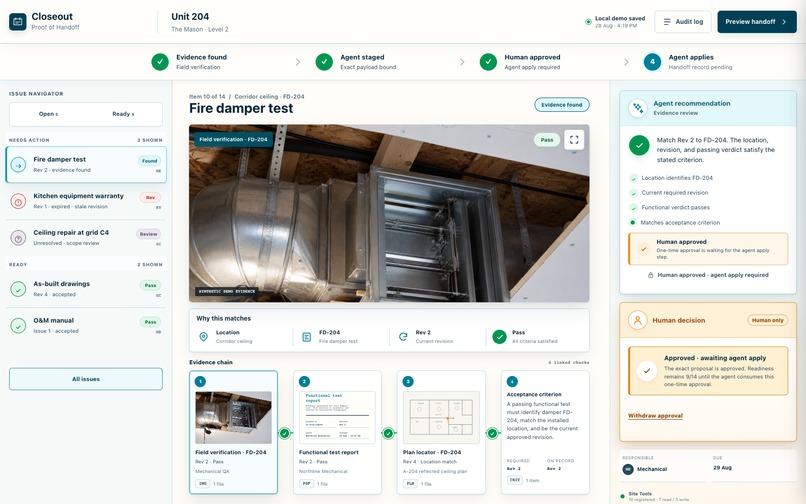The height and width of the screenshot is (504, 806).
Task: Click the PDF file tag on Functional test report
Action: click(x=306, y=484)
